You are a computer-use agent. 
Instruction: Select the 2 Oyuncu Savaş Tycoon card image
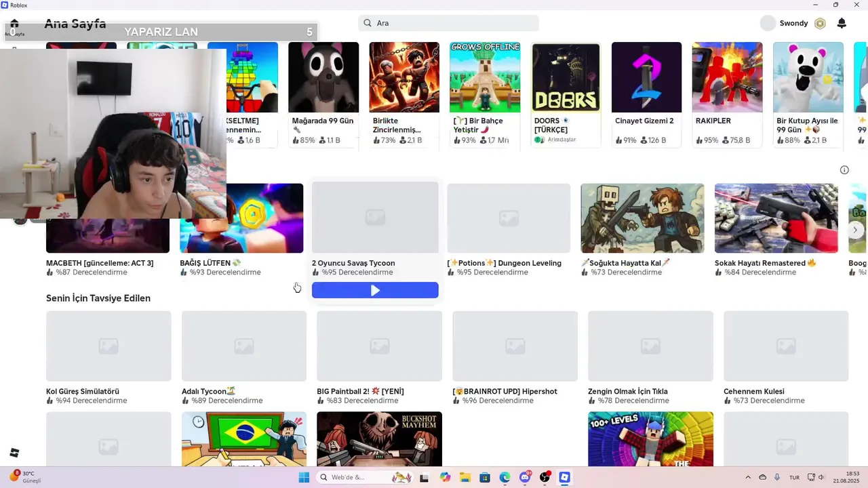tap(375, 217)
